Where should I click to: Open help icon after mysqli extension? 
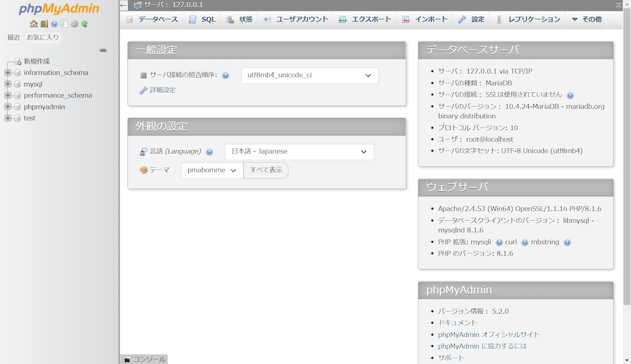pos(499,242)
